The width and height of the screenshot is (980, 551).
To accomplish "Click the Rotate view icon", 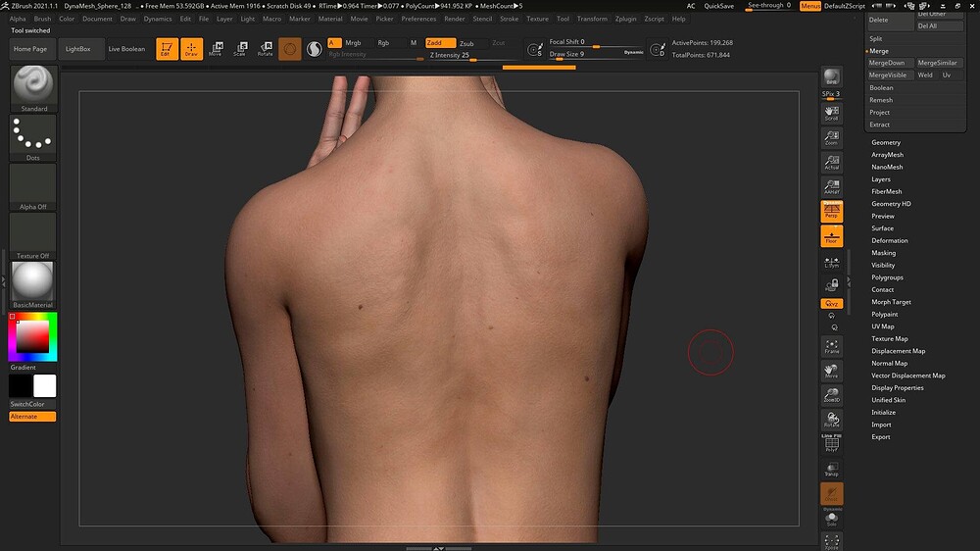I will 831,420.
